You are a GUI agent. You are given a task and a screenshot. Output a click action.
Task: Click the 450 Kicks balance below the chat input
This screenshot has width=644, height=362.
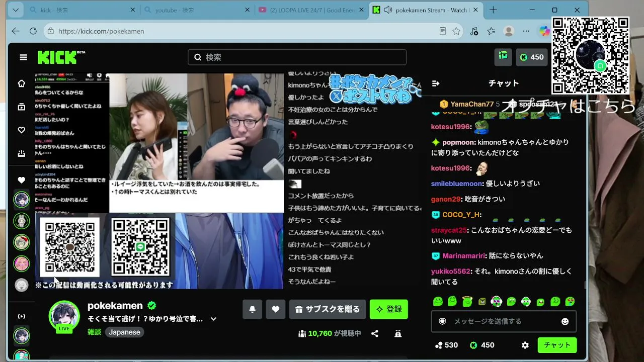(482, 345)
